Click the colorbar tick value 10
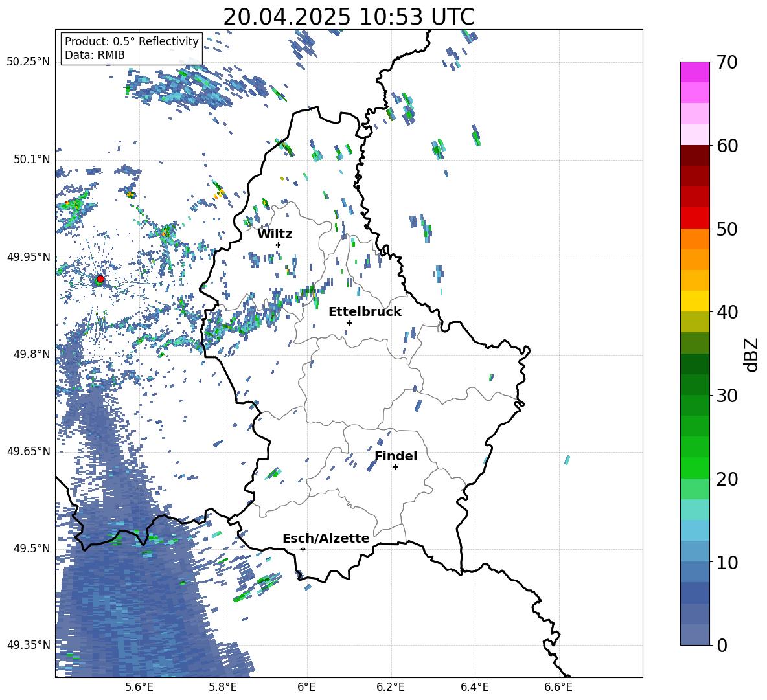767x700 pixels. tap(727, 562)
